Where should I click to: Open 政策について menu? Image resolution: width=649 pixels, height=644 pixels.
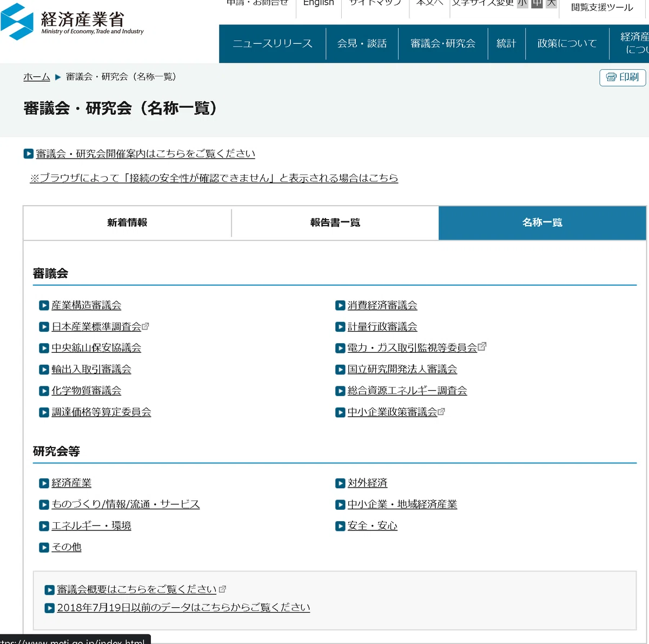567,43
